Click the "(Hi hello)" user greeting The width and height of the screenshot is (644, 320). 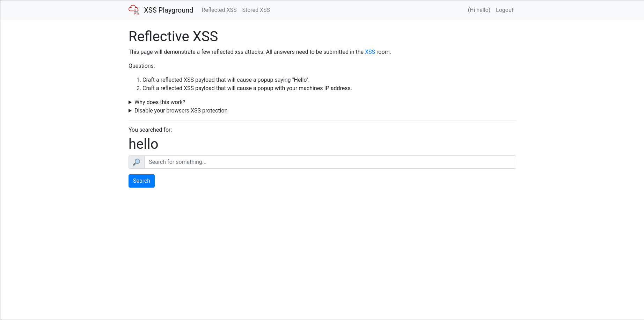(x=479, y=10)
